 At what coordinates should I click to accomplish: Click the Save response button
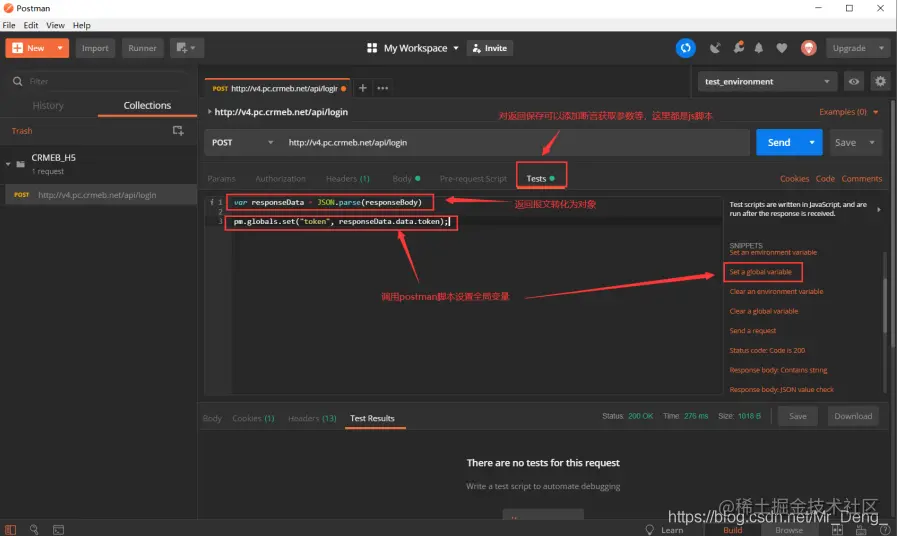(797, 416)
